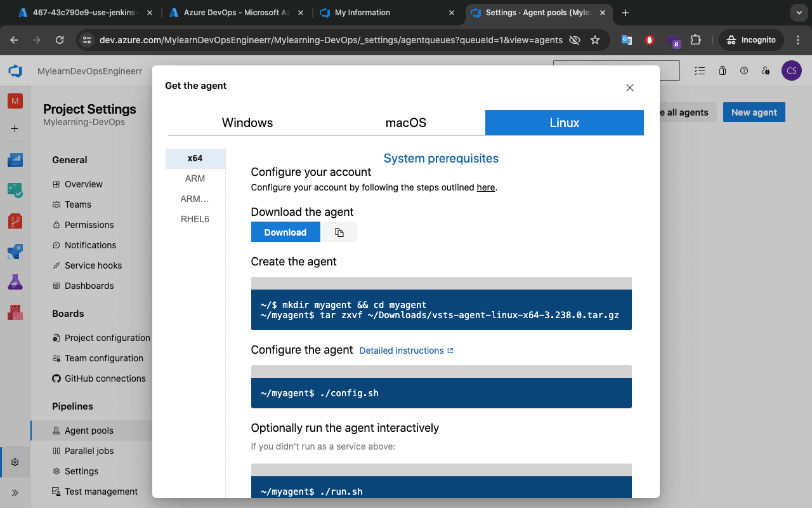Open Pipelines icon in left sidebar
The image size is (812, 508).
click(x=15, y=251)
